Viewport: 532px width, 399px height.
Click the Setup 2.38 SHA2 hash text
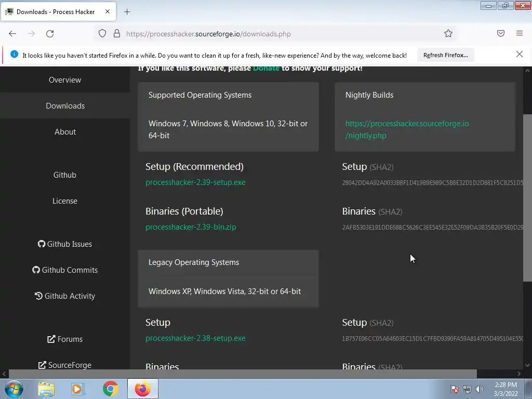(432, 338)
